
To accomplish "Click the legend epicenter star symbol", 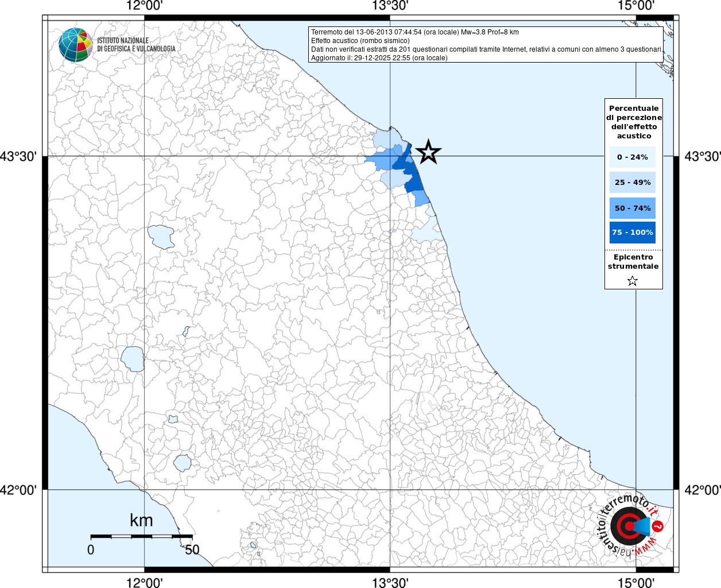I will [633, 281].
